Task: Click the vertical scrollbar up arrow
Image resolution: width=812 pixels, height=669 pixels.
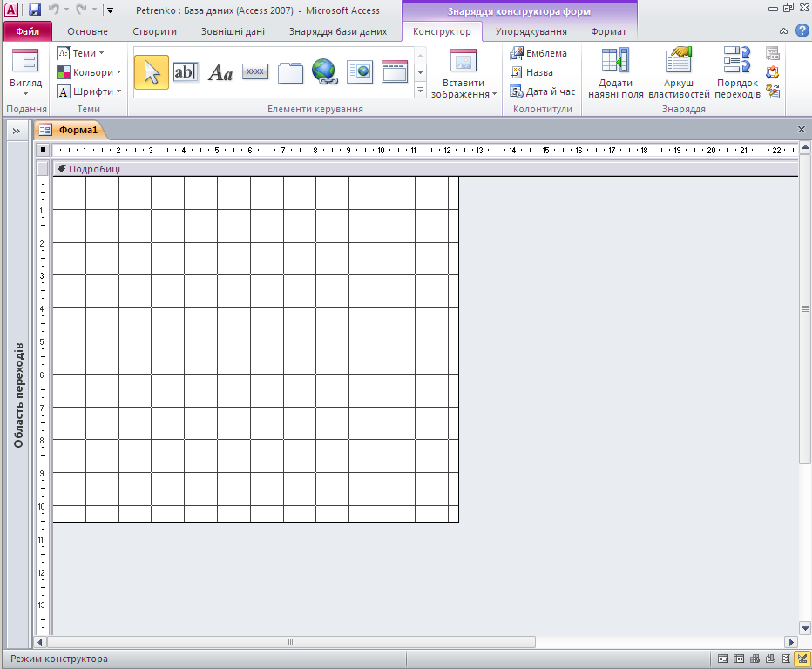Action: click(805, 148)
